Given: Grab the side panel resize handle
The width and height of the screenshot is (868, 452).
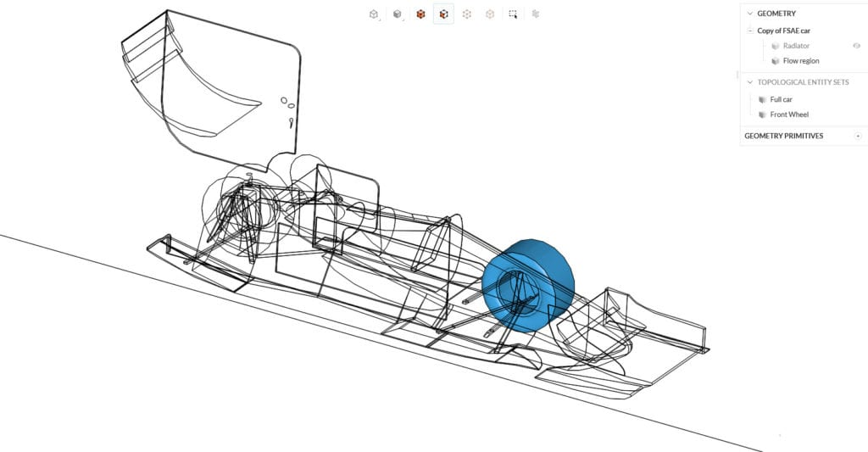Looking at the screenshot, I should pyautogui.click(x=737, y=75).
